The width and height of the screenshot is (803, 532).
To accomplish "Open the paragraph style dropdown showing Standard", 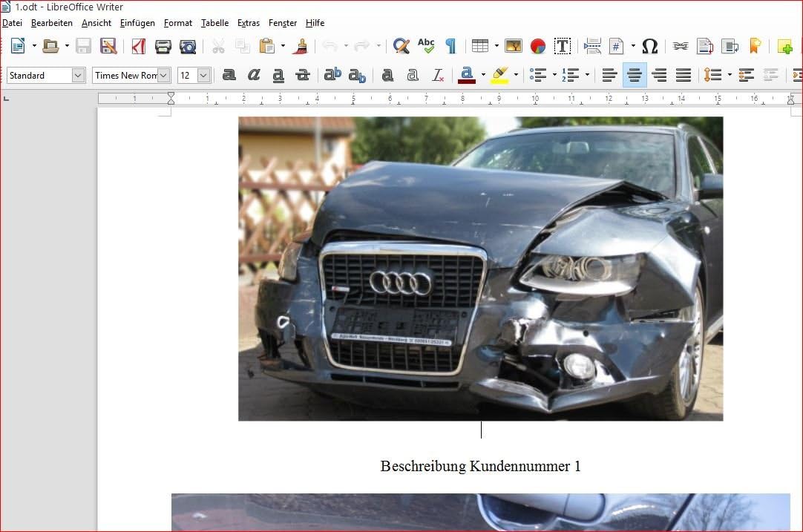I will tap(78, 75).
